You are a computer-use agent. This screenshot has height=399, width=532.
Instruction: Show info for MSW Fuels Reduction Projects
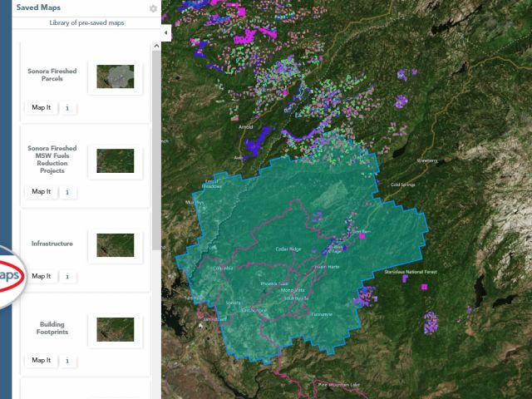[x=67, y=192]
